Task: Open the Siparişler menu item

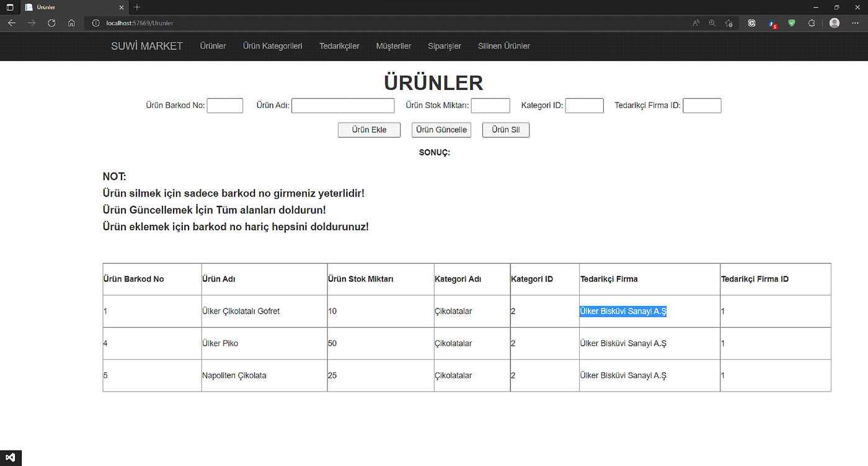Action: tap(445, 46)
